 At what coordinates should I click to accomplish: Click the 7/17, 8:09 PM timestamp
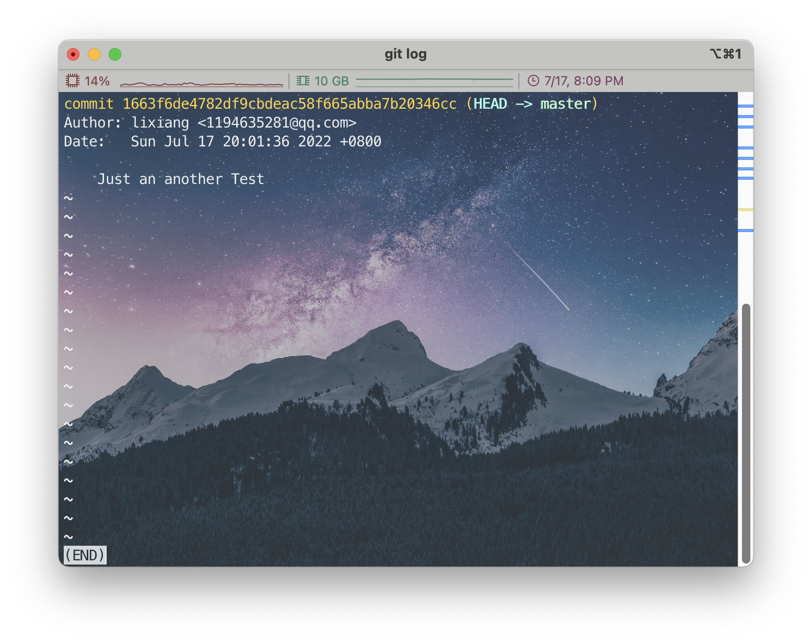click(x=584, y=81)
